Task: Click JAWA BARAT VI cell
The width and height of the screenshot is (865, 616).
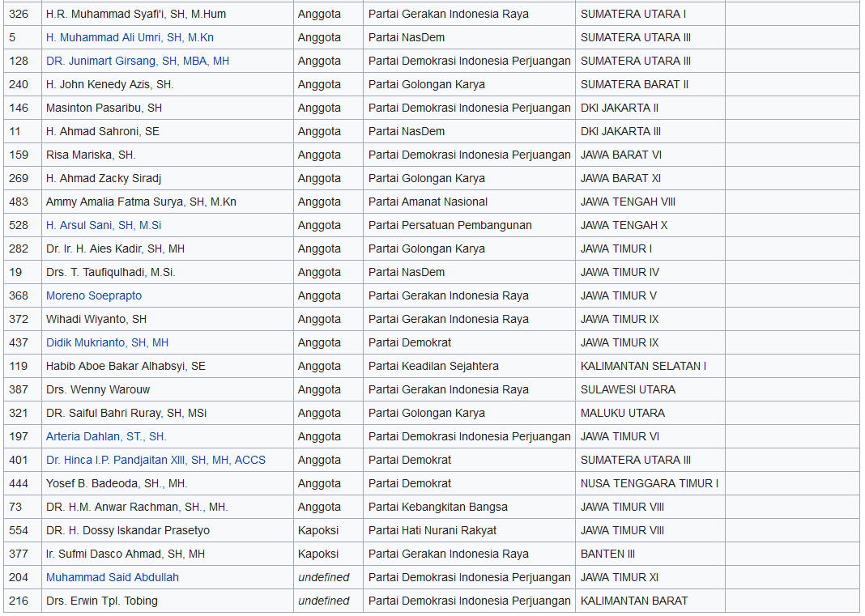Action: [x=650, y=155]
